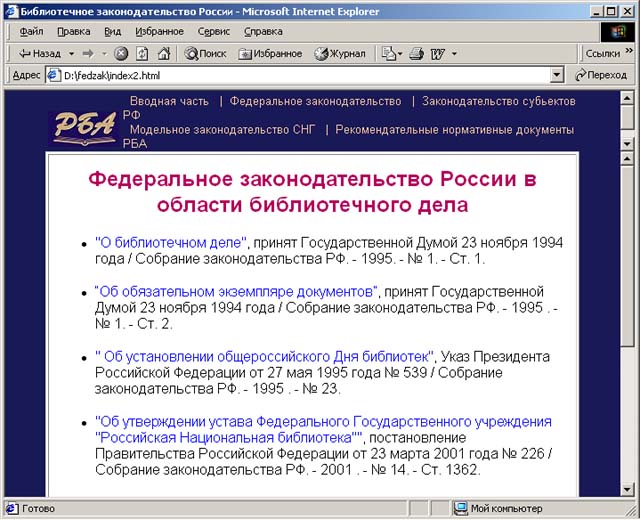
Task: Open the Edit with Word dropdown arrow
Action: 455,53
